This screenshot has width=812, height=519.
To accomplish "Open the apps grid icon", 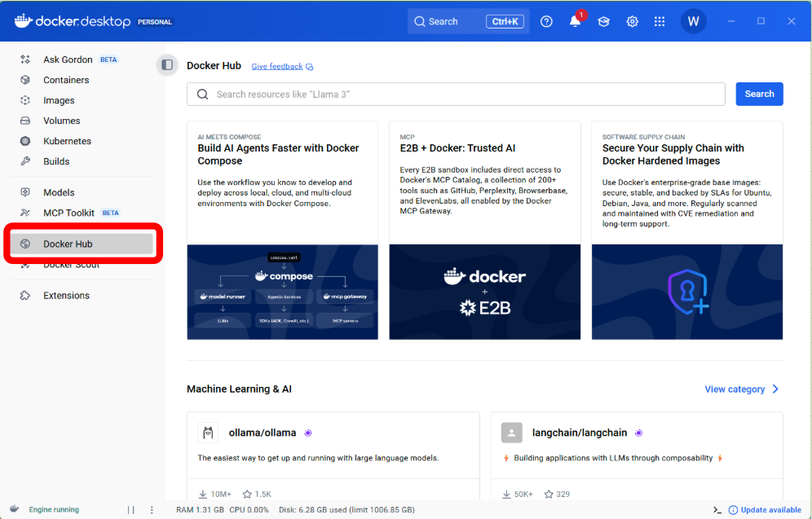I will [x=660, y=22].
